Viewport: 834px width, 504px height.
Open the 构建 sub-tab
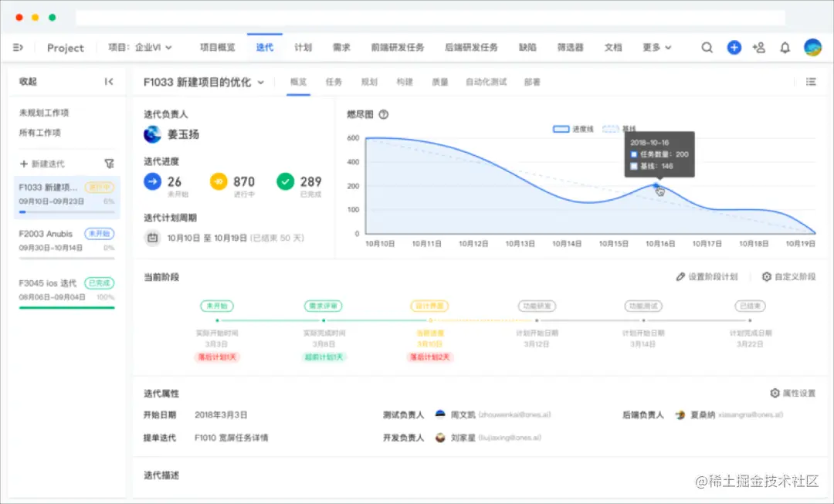405,82
